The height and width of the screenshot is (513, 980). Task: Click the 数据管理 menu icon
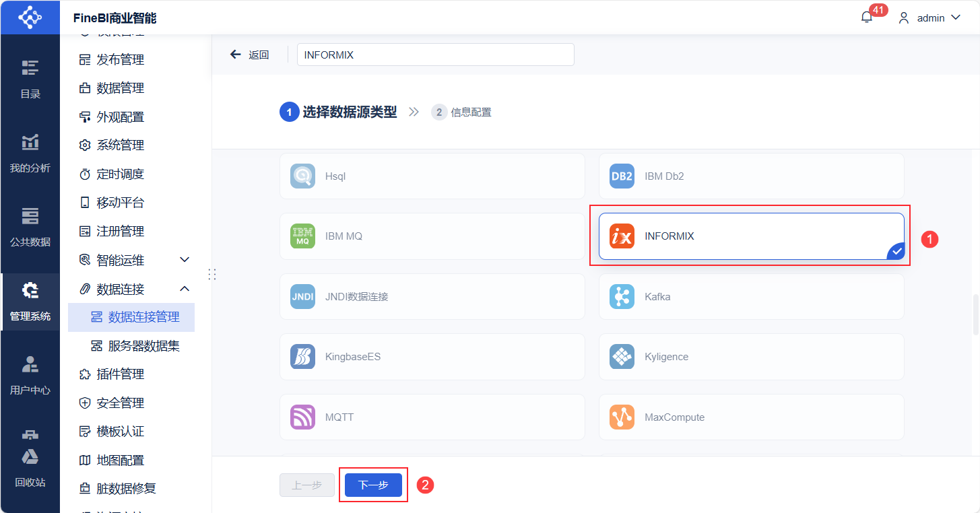[x=85, y=88]
